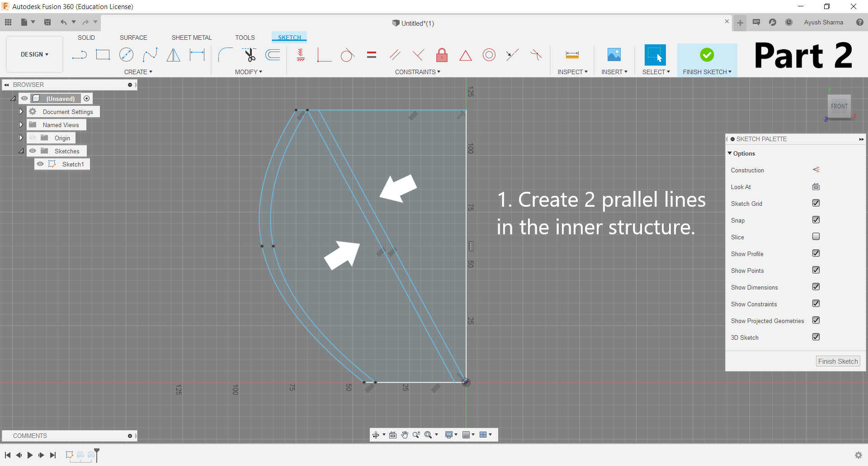Select the Fillet tool in Modify
Viewport: 868px width, 466px height.
(226, 55)
